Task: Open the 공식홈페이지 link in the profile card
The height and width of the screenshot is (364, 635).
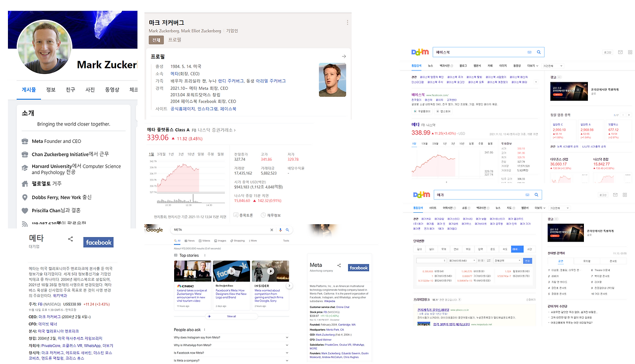Action: click(x=183, y=109)
